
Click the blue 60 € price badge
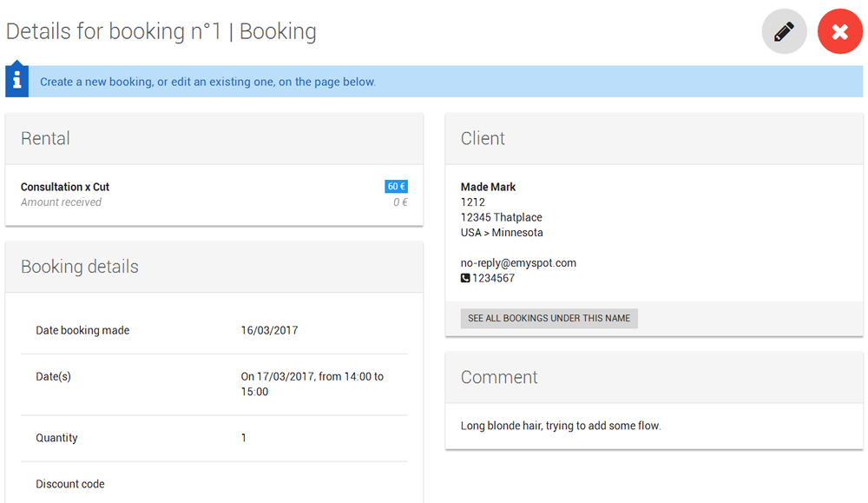click(397, 187)
